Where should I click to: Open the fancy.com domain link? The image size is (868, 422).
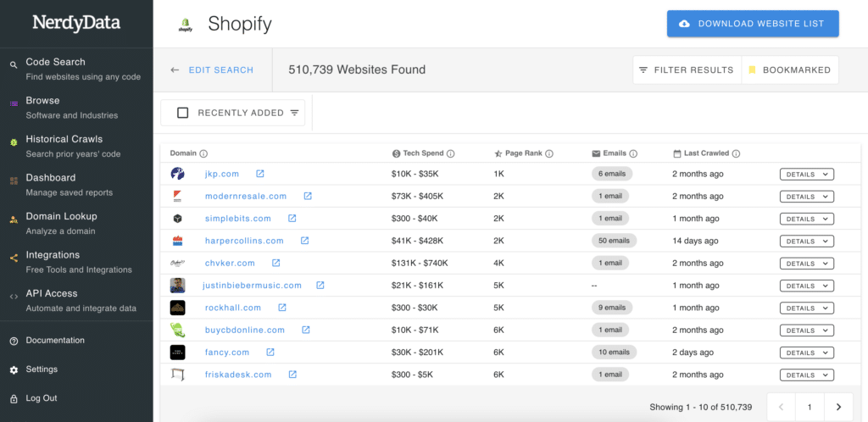click(227, 353)
